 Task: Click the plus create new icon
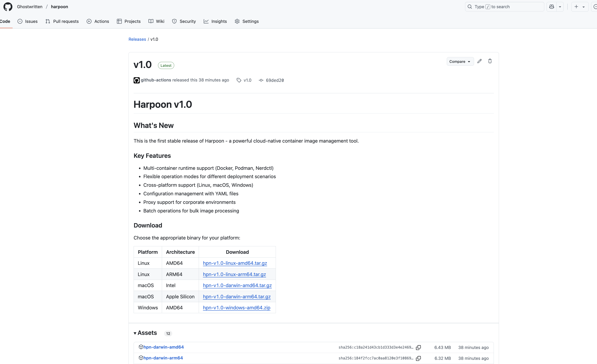576,7
